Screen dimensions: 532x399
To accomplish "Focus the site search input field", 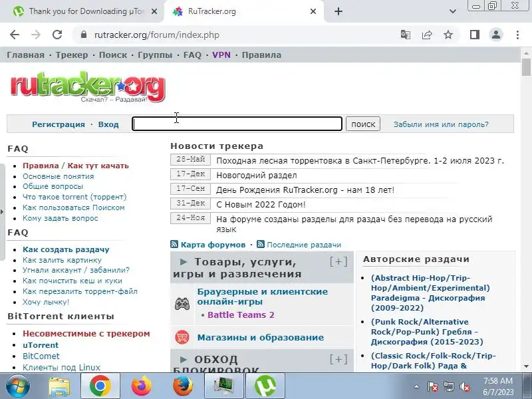I will pos(237,124).
